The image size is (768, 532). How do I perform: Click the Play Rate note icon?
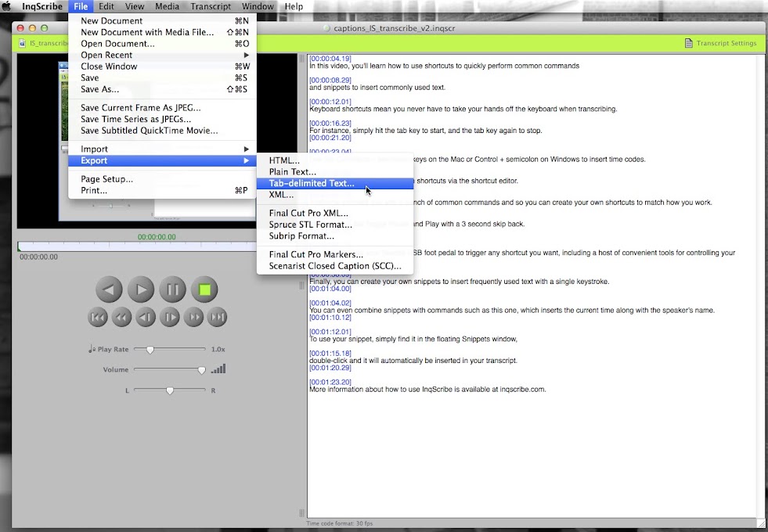92,349
